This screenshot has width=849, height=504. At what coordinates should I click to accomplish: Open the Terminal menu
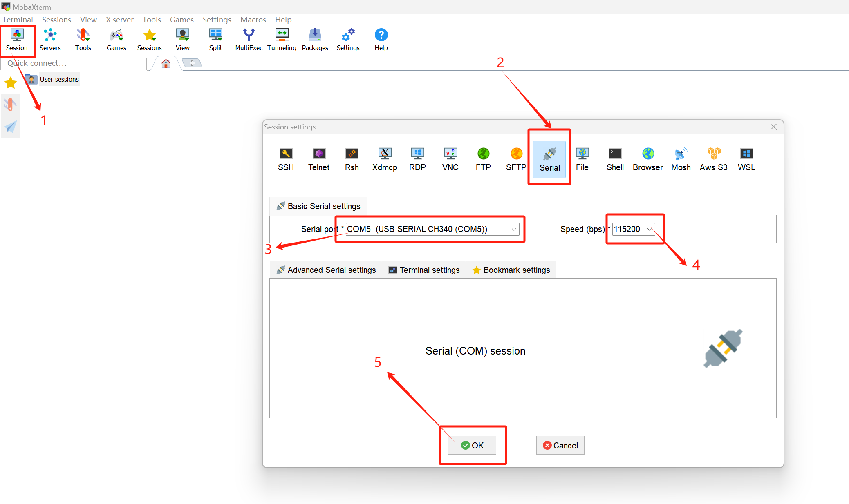(18, 20)
